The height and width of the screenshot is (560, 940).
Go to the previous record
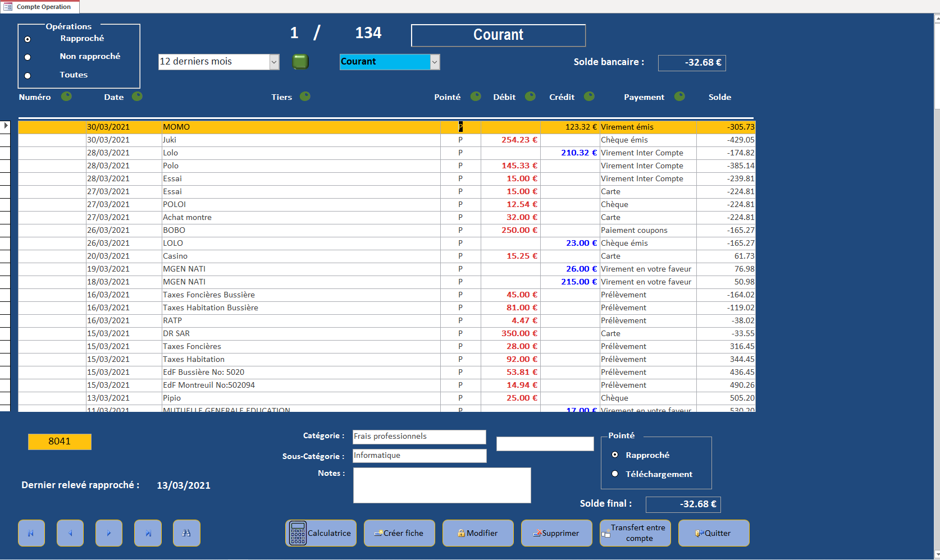pos(70,533)
